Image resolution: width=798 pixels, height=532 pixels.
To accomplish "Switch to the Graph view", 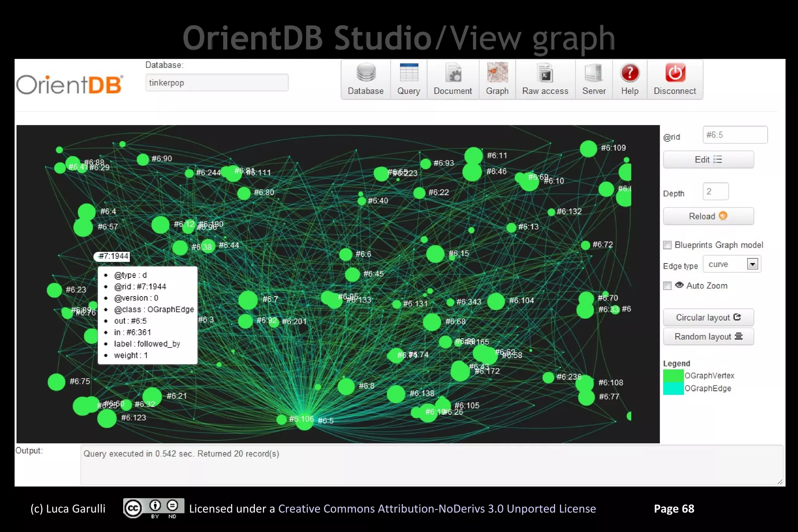I will click(x=497, y=80).
